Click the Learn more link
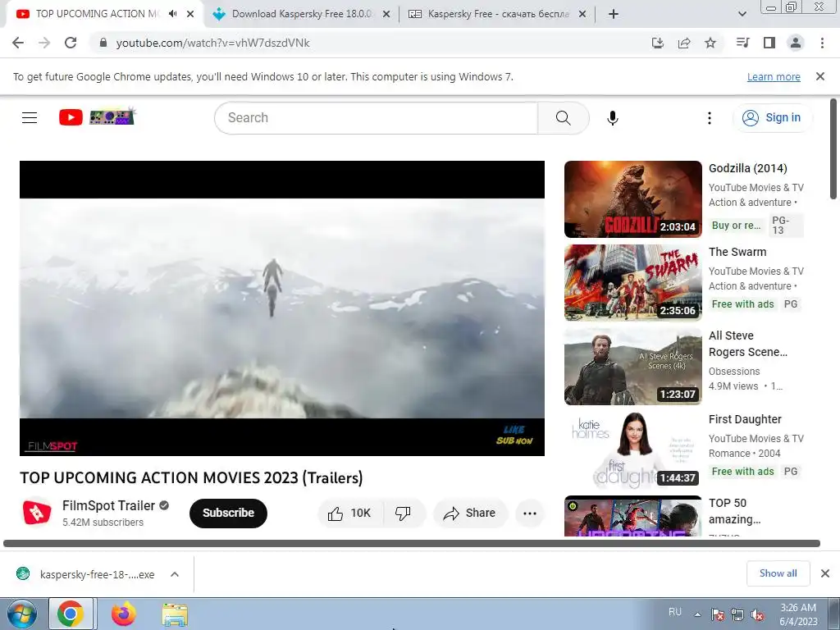The height and width of the screenshot is (630, 840). pos(774,76)
